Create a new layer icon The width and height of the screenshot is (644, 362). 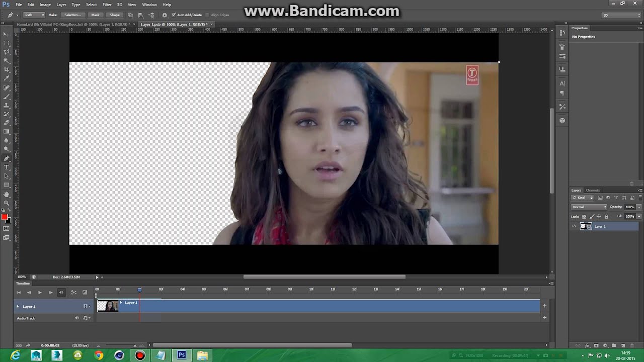click(623, 346)
